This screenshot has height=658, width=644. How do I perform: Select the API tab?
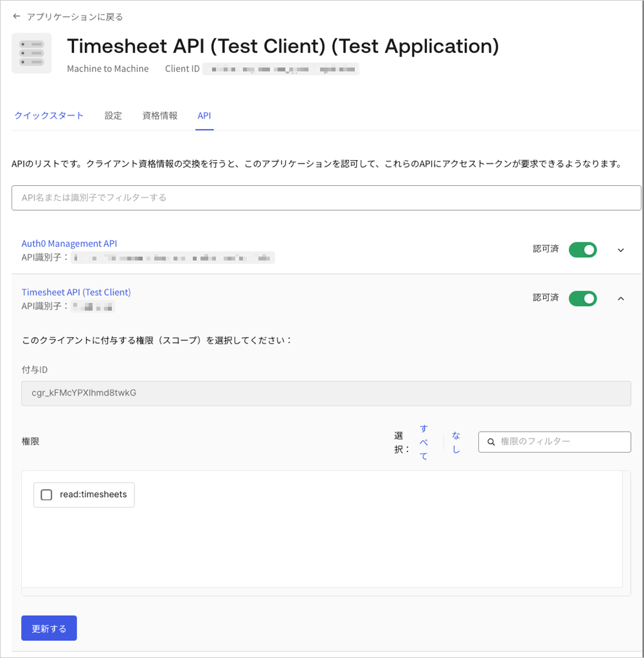click(204, 115)
